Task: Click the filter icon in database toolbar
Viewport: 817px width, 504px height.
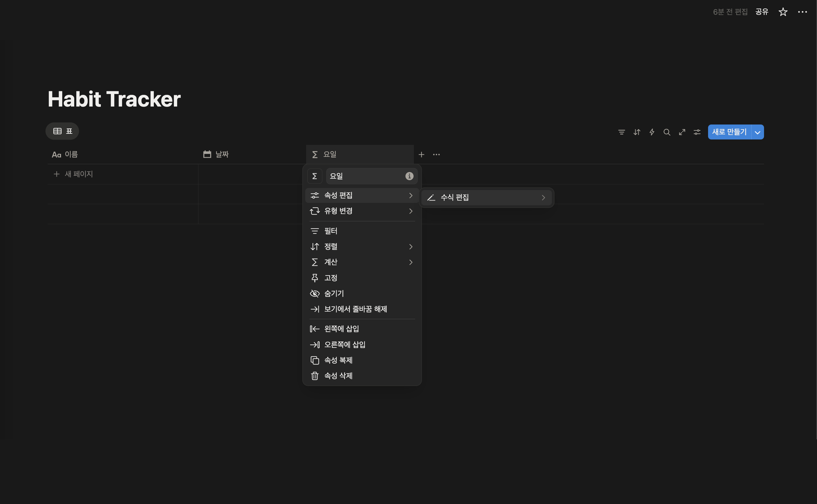Action: click(x=621, y=132)
